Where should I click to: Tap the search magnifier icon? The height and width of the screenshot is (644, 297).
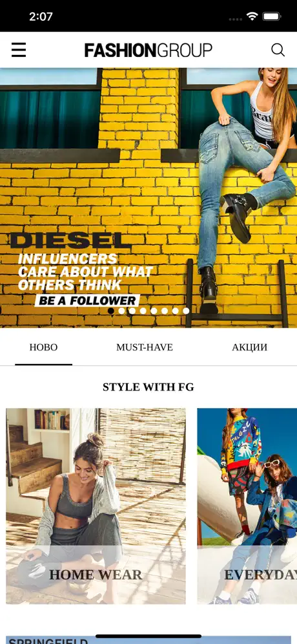[x=278, y=50]
